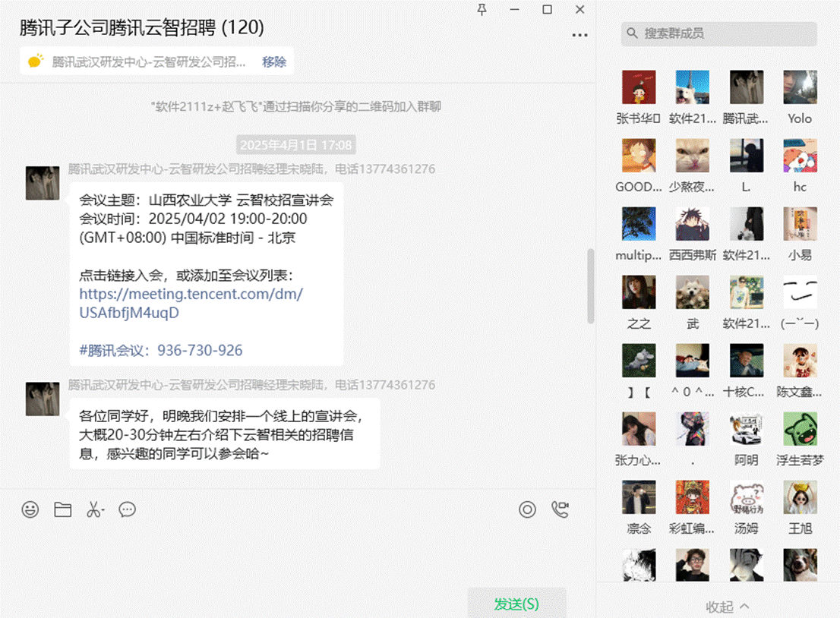Maximize the chat window
This screenshot has width=840, height=618.
point(547,10)
